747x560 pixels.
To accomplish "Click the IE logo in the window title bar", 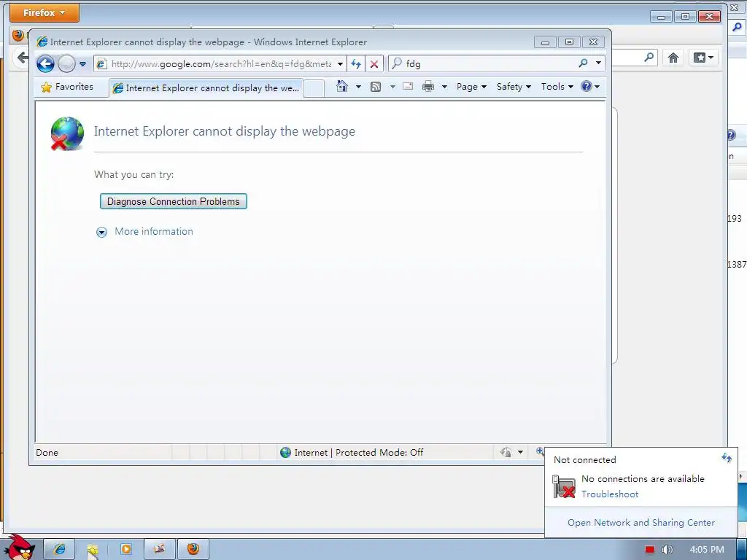I will pos(42,42).
